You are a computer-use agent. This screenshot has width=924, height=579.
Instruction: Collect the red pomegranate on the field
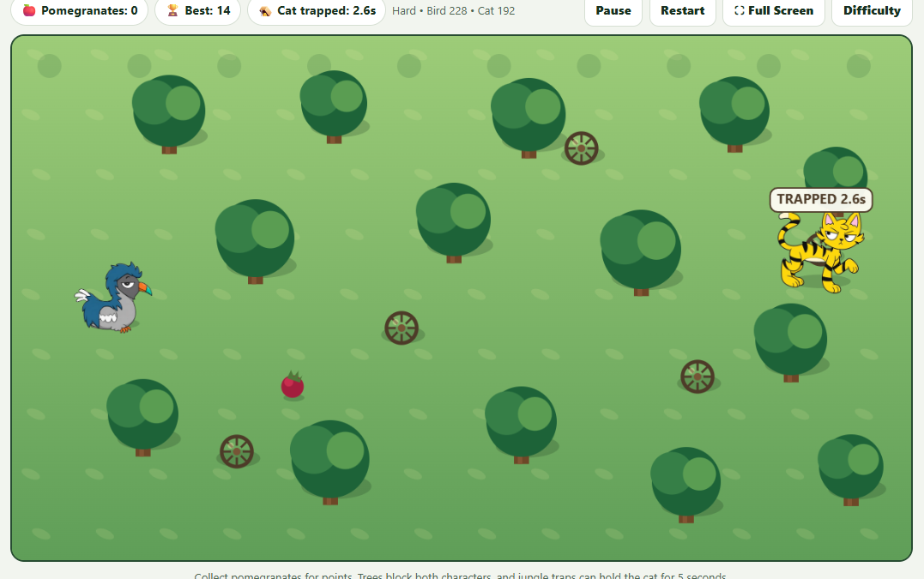[x=293, y=385]
